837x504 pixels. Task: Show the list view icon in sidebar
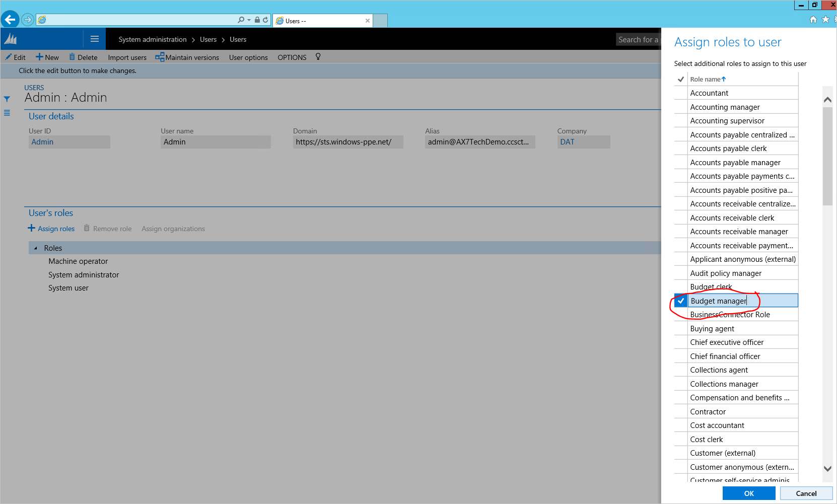[x=7, y=113]
